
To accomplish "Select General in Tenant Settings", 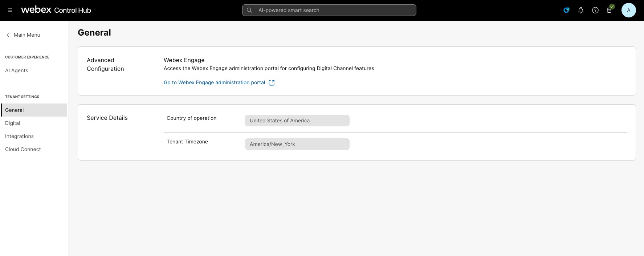I will [15, 110].
